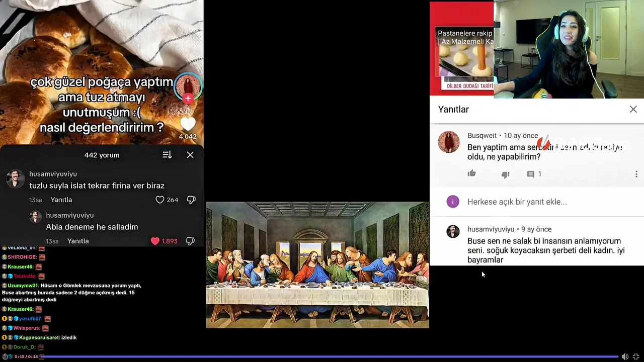Open husamviyuviyu's avatar in YouTube replies
The height and width of the screenshot is (362, 644).
pos(453,231)
